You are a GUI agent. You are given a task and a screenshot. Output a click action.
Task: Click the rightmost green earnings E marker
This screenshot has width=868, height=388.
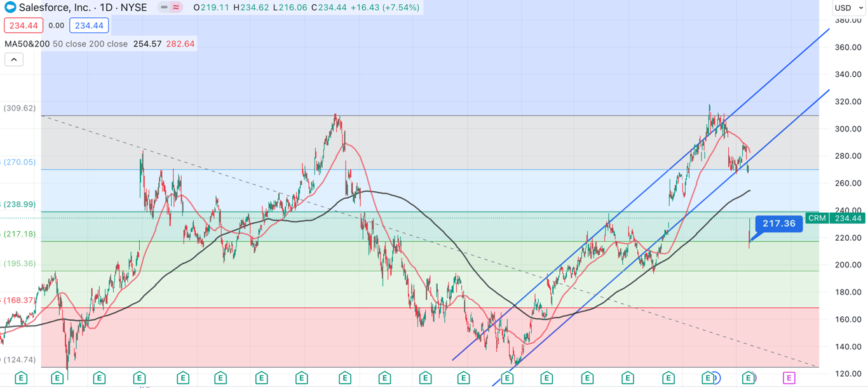tap(749, 378)
